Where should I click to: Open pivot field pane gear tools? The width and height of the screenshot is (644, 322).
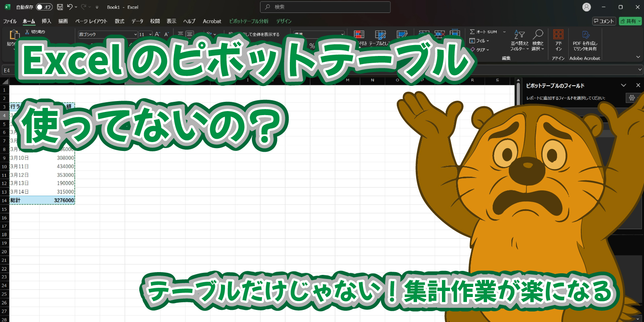pyautogui.click(x=632, y=98)
